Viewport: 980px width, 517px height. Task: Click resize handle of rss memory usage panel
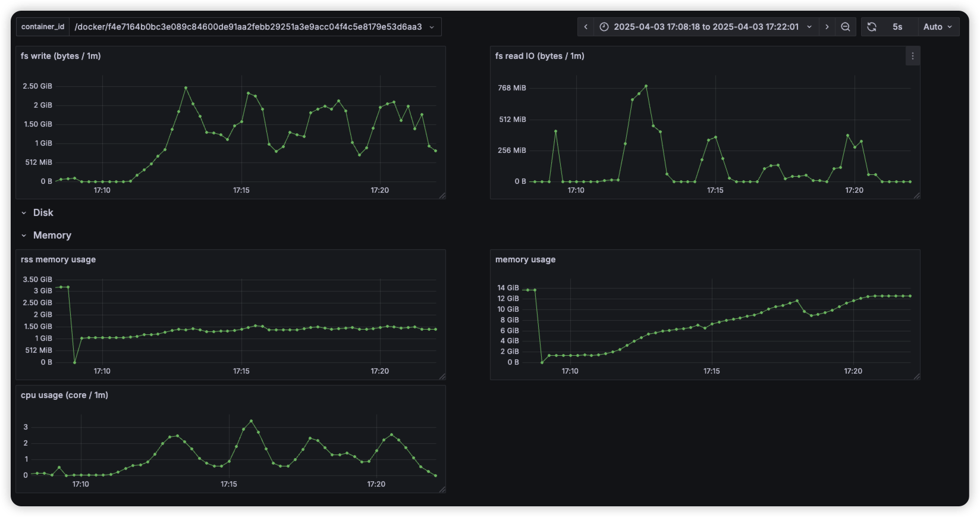coord(442,376)
